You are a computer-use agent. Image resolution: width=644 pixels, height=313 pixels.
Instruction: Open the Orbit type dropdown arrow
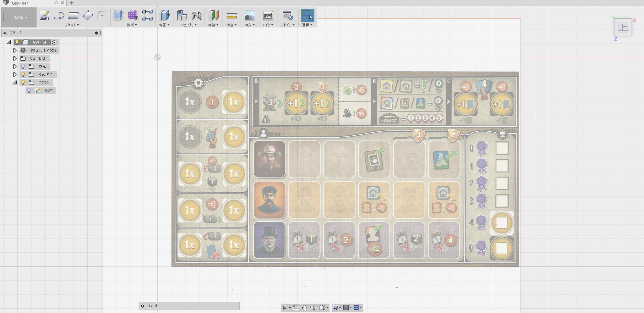pyautogui.click(x=290, y=308)
